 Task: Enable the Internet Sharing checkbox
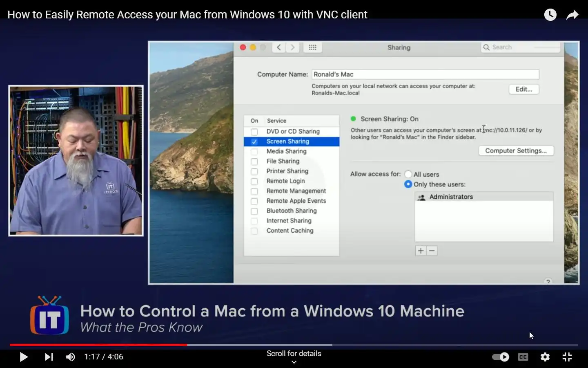pos(254,221)
